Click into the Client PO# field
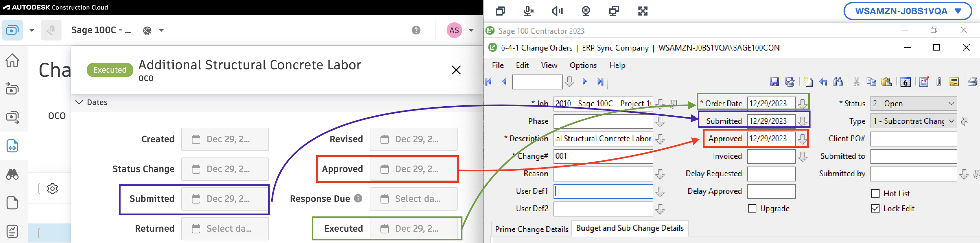 click(914, 139)
